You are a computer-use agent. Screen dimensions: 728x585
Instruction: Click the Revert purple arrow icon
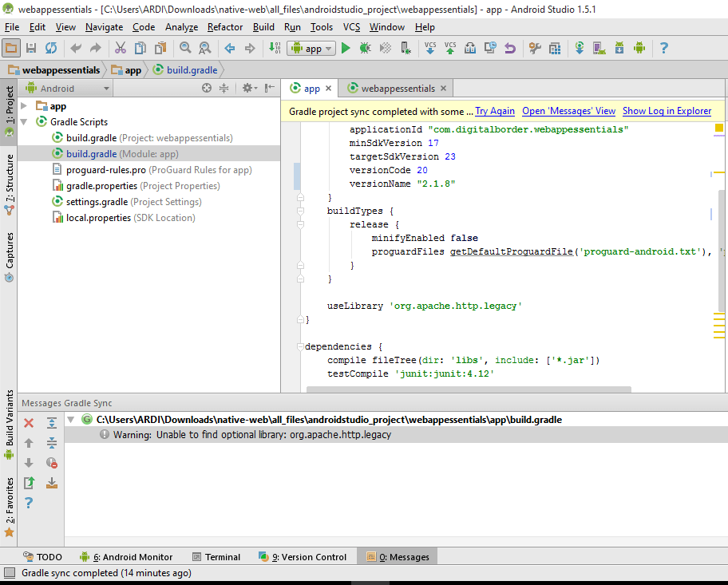[x=510, y=48]
